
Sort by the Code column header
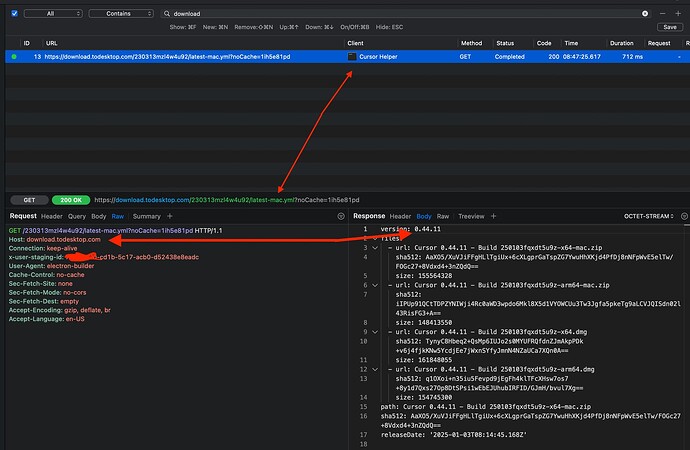tap(544, 43)
